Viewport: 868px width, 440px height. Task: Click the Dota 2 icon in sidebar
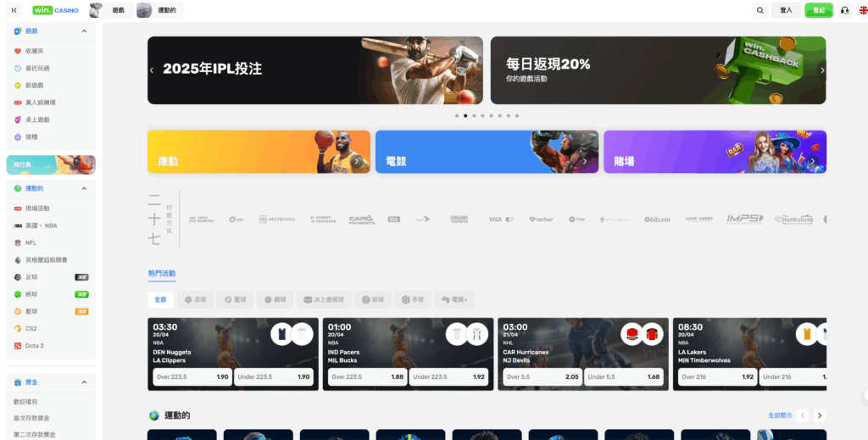[x=18, y=346]
